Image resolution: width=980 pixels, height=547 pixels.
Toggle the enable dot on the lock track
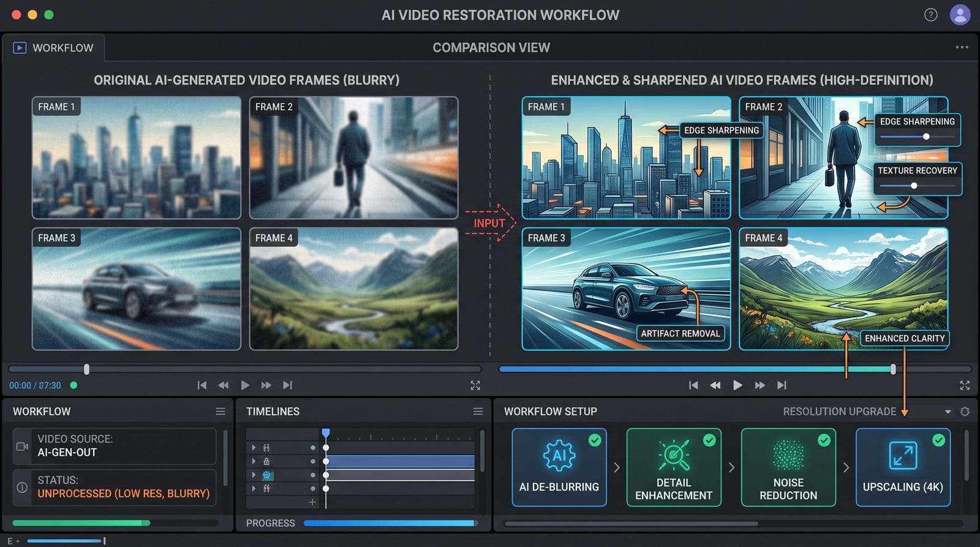click(313, 461)
